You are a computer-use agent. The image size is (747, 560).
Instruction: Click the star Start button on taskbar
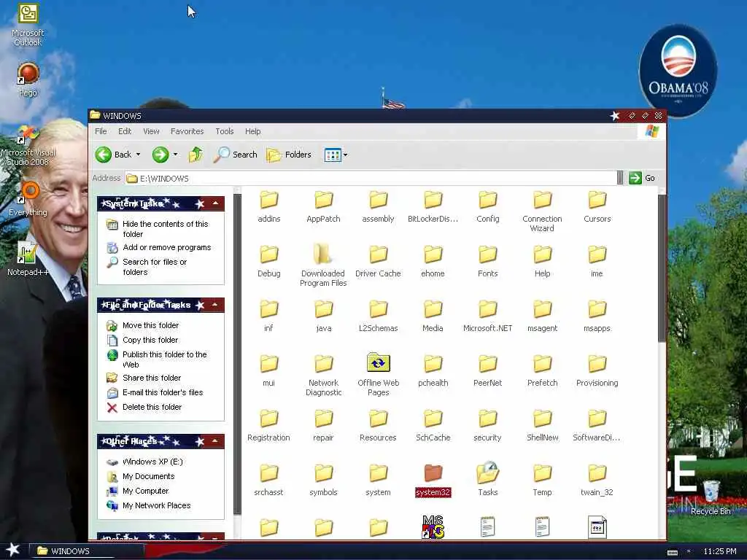(x=12, y=550)
